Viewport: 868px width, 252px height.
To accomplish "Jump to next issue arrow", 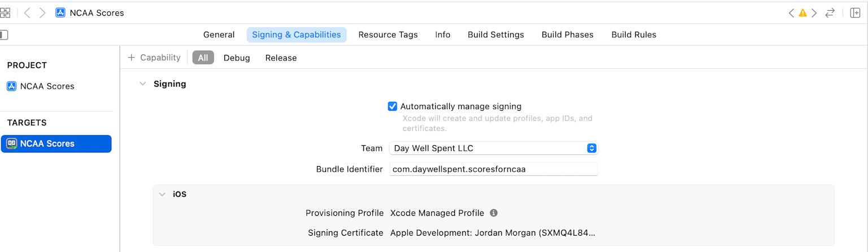I will (x=814, y=12).
